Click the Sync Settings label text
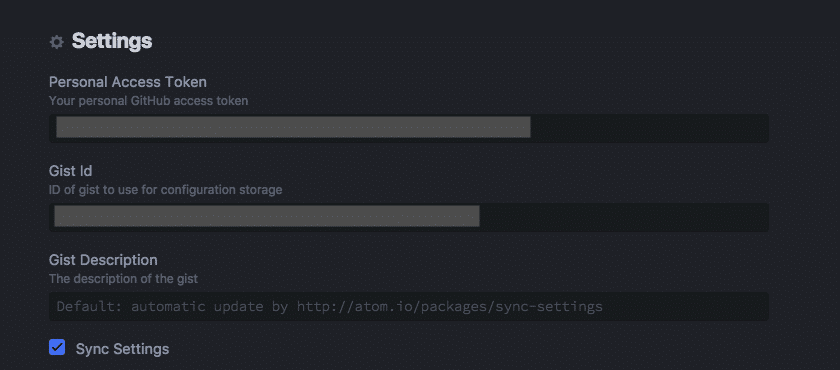 122,349
